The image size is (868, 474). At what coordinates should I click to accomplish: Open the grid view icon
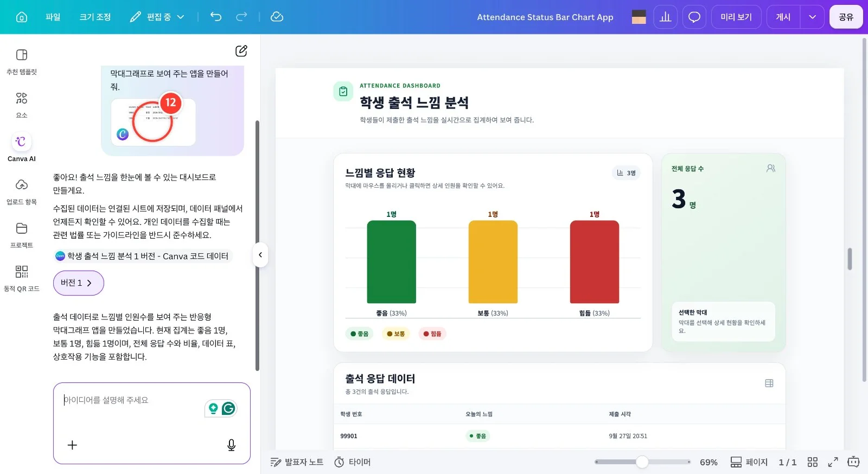pyautogui.click(x=812, y=462)
